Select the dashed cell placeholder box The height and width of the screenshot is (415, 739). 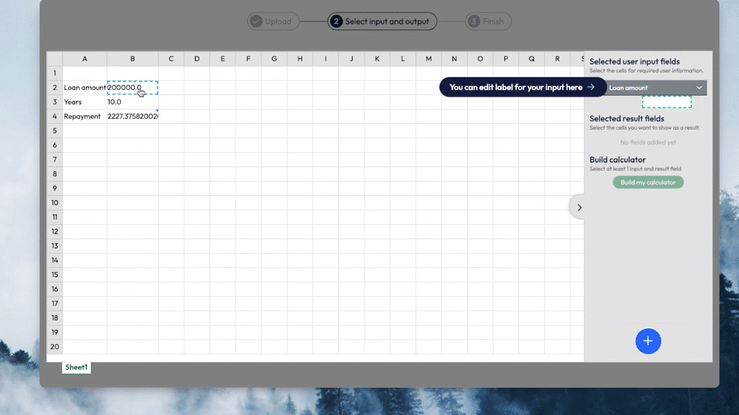point(666,102)
